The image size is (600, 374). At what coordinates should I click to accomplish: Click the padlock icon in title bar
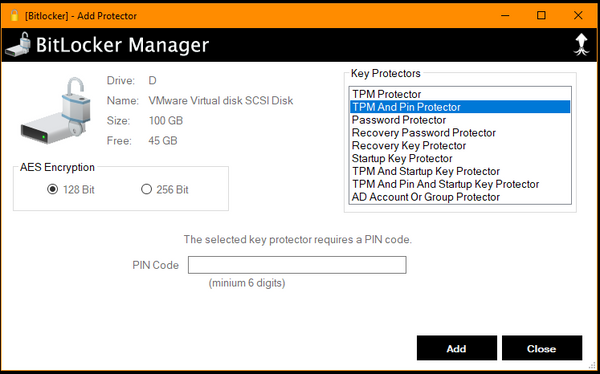[15, 15]
